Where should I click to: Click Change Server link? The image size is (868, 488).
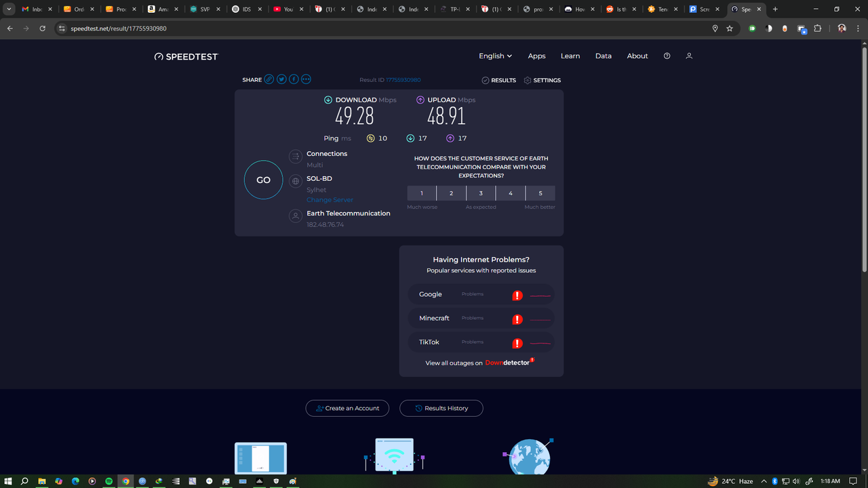pos(330,200)
